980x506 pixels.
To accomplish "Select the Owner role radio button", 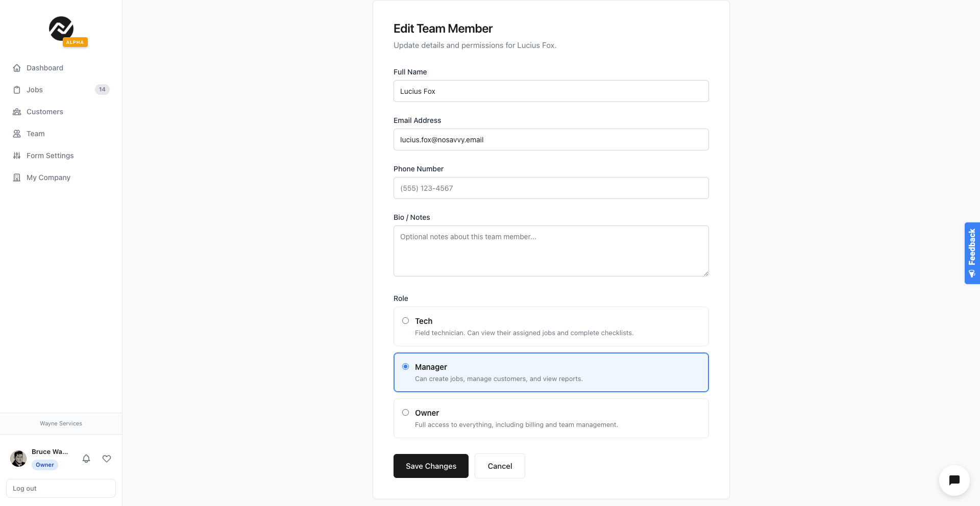I will (x=406, y=413).
